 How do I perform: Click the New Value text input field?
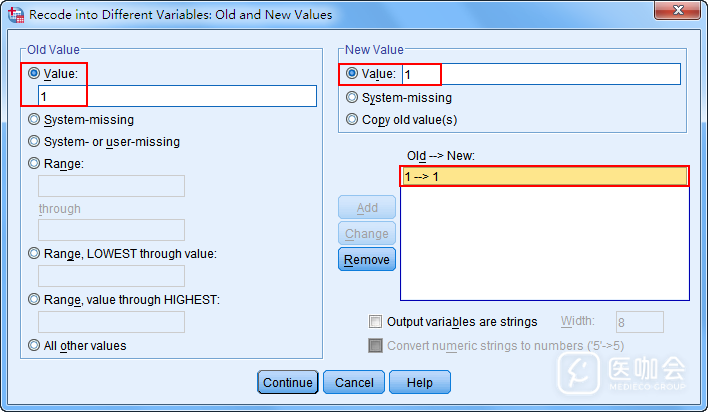point(540,74)
